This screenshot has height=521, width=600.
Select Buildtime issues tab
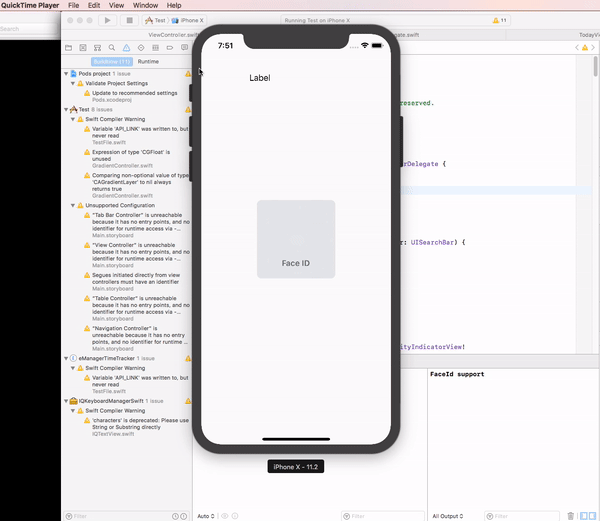(112, 62)
